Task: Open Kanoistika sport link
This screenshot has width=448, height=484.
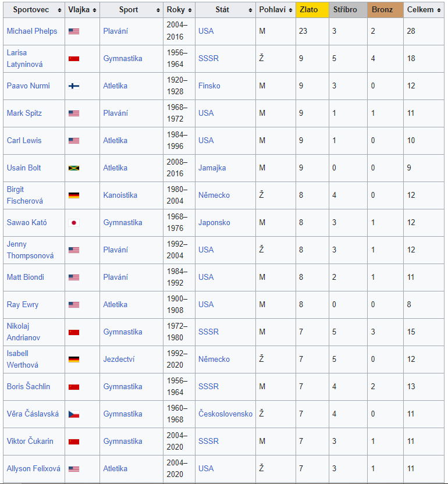Action: click(x=120, y=195)
